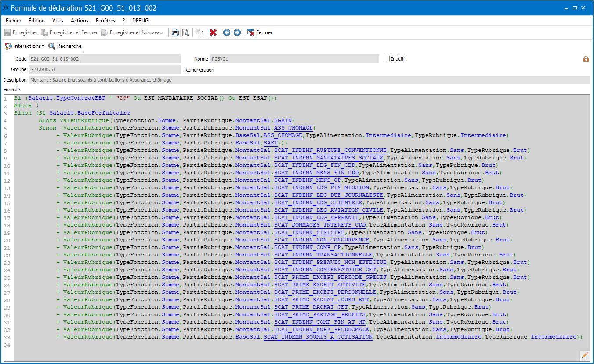Image resolution: width=594 pixels, height=364 pixels.
Task: Toggle the Inactif checkbox
Action: tap(387, 59)
